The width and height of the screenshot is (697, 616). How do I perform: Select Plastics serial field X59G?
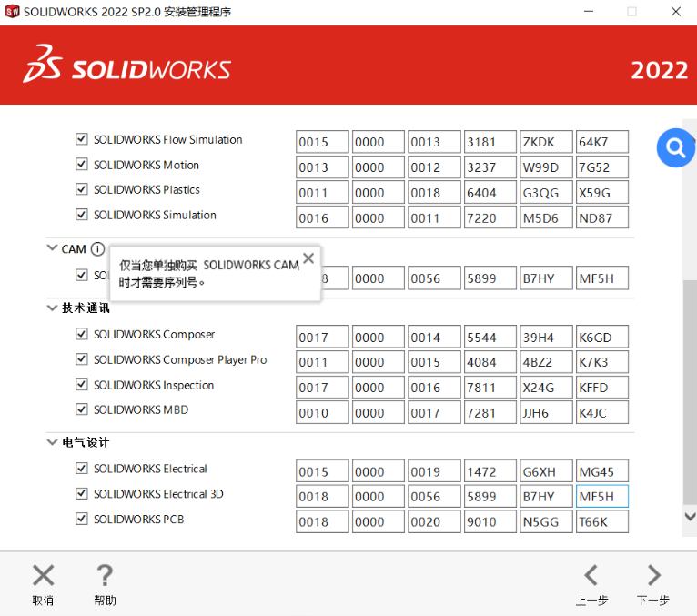(602, 193)
